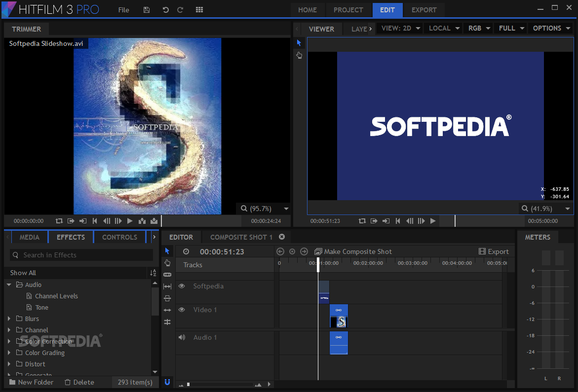
Task: Switch to the COMPOSITE SHOT 1 tab
Action: coord(241,237)
